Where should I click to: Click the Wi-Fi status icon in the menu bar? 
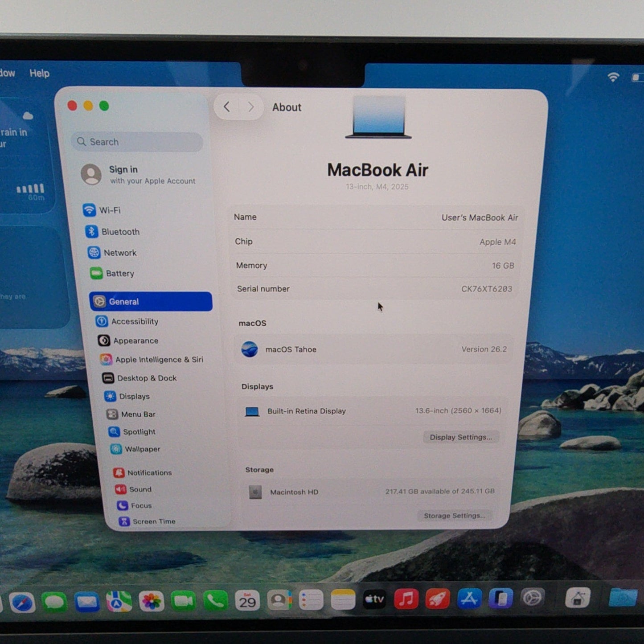613,77
